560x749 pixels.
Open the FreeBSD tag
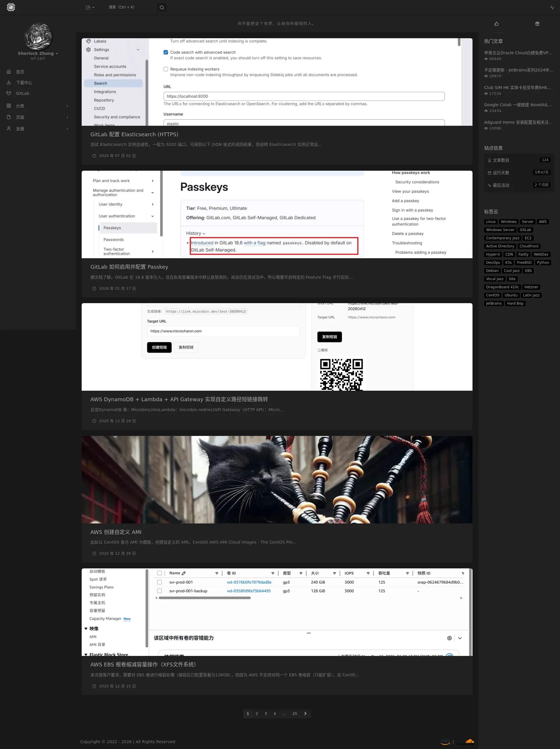tap(524, 262)
